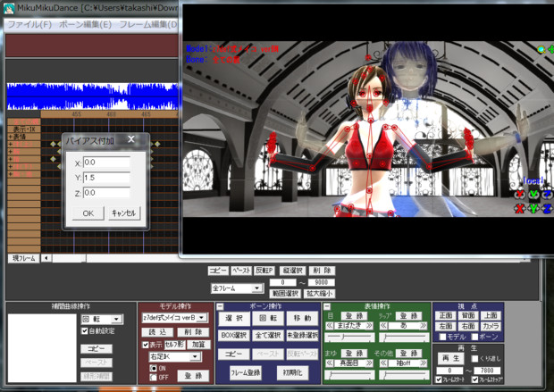554x392 pixels.
Task: Click OK in the バイアス付加 dialog
Action: [88, 213]
